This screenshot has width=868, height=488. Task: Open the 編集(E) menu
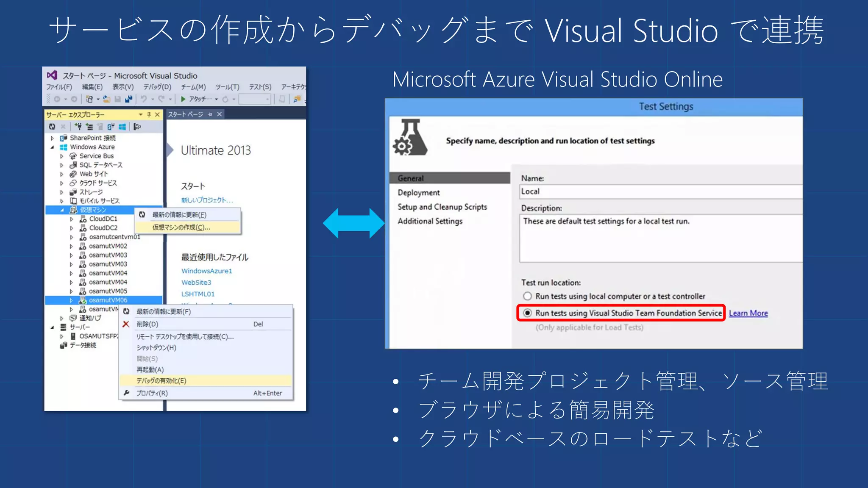tap(92, 87)
